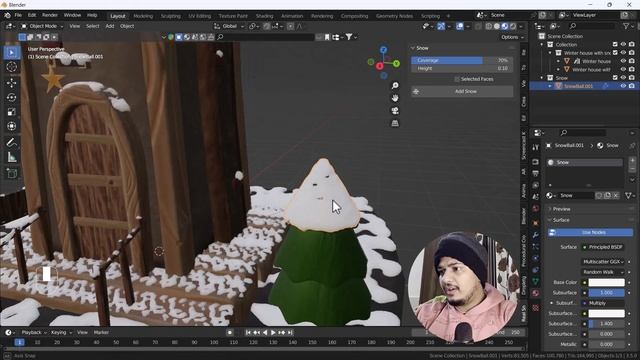Screen dimensions: 640x360
Task: Click the outliner filter funnel icon
Action: 626,26
